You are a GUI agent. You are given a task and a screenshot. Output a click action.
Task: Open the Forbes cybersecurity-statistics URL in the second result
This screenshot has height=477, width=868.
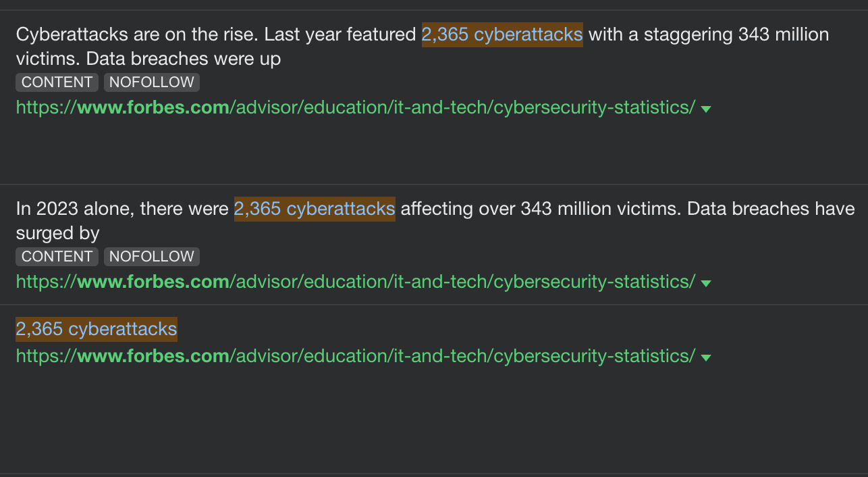click(356, 282)
